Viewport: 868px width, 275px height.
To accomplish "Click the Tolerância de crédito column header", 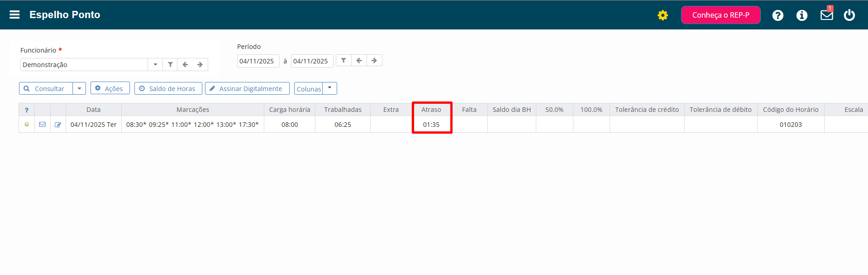I will (x=647, y=110).
